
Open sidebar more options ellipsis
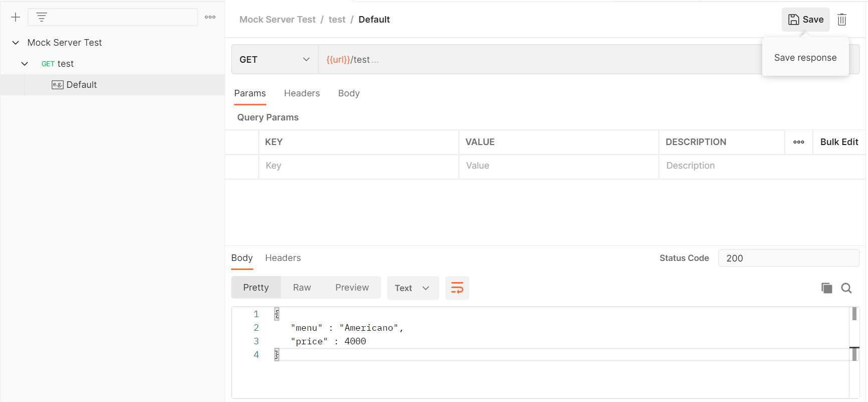(210, 17)
